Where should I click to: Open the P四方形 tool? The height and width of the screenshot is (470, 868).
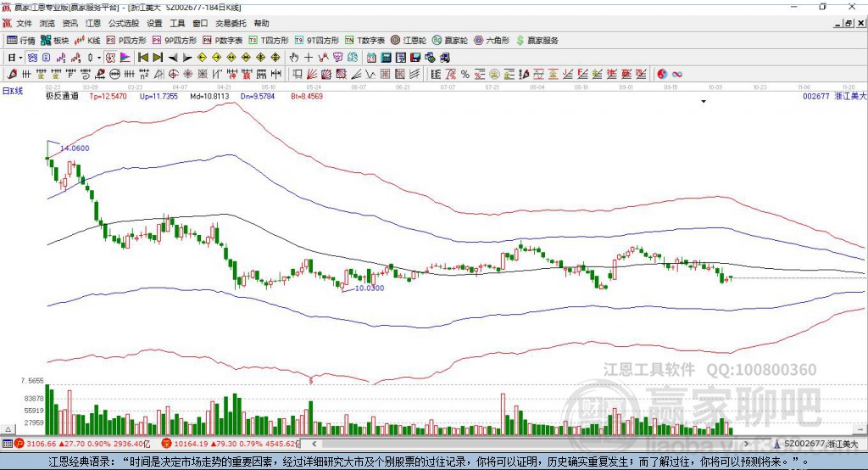(126, 41)
